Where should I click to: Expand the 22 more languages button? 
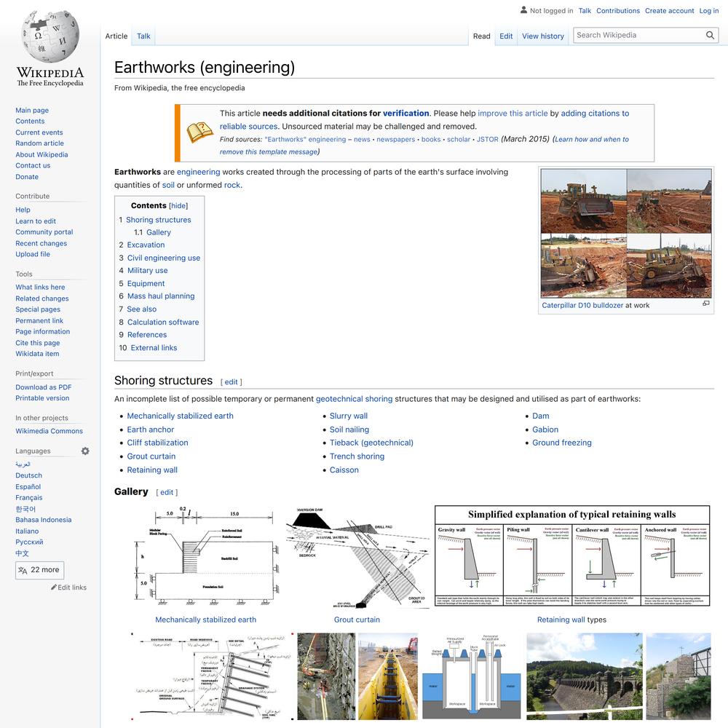tap(39, 570)
